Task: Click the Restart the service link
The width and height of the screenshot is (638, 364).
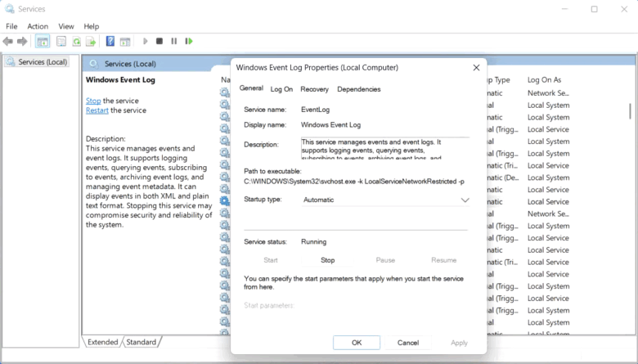Action: click(x=97, y=110)
